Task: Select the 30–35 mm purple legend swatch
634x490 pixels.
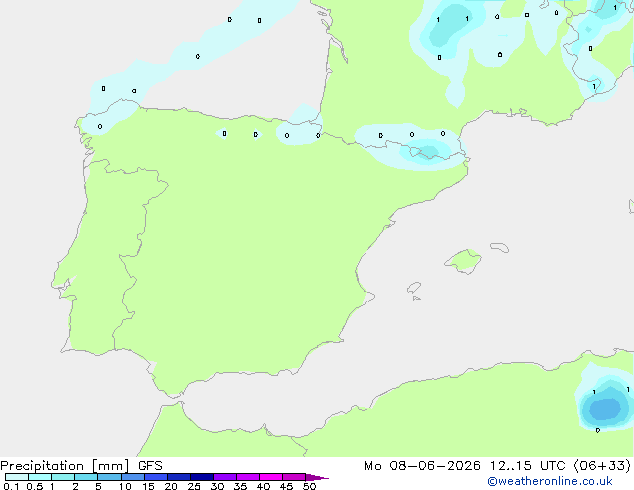Action: 225,477
